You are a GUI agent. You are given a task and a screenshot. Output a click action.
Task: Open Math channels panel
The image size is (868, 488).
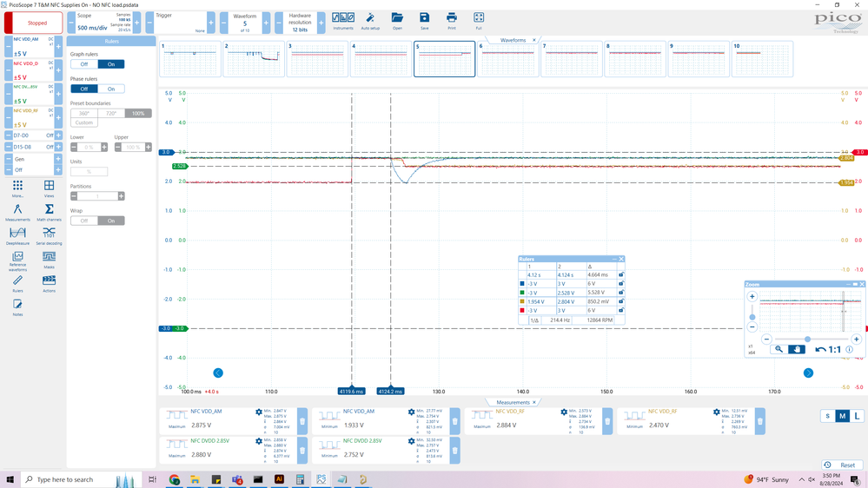(x=49, y=211)
